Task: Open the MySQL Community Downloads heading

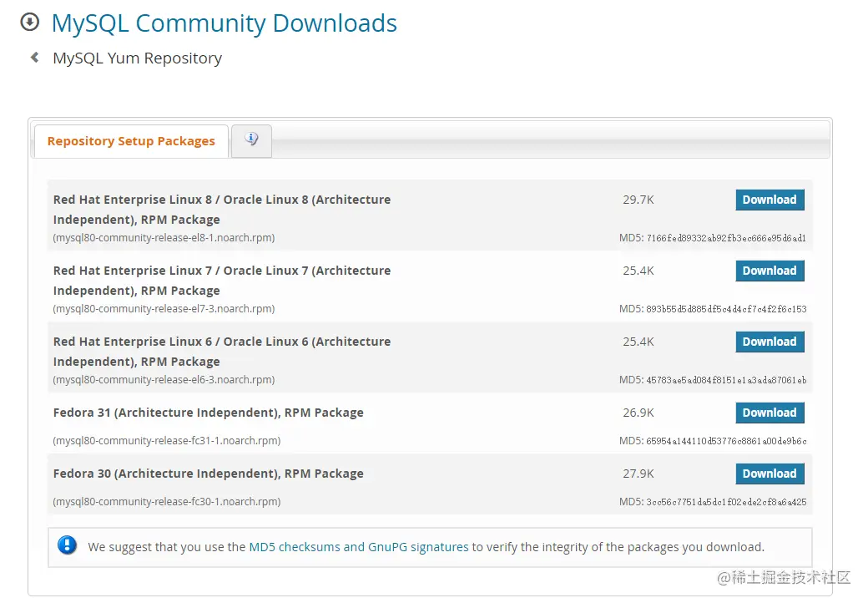Action: [225, 23]
